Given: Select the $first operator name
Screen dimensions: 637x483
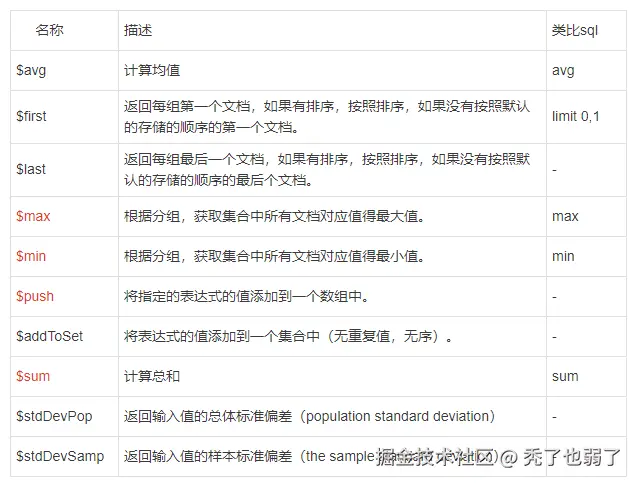Looking at the screenshot, I should point(31,116).
